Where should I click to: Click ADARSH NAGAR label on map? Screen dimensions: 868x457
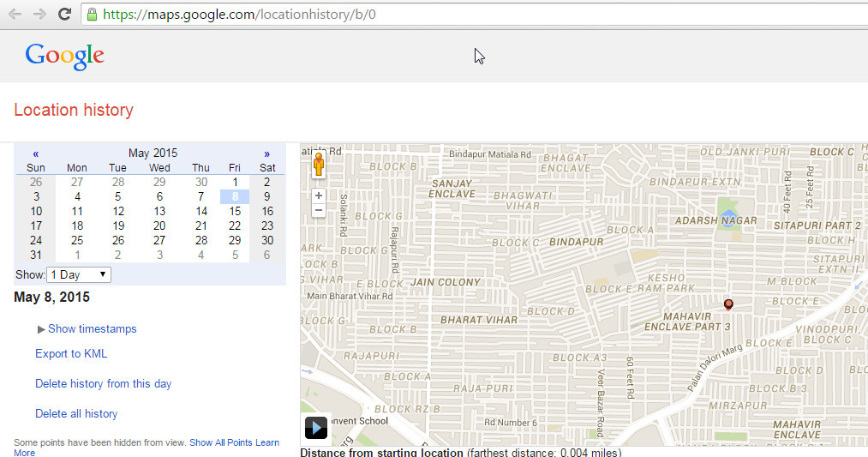point(715,220)
